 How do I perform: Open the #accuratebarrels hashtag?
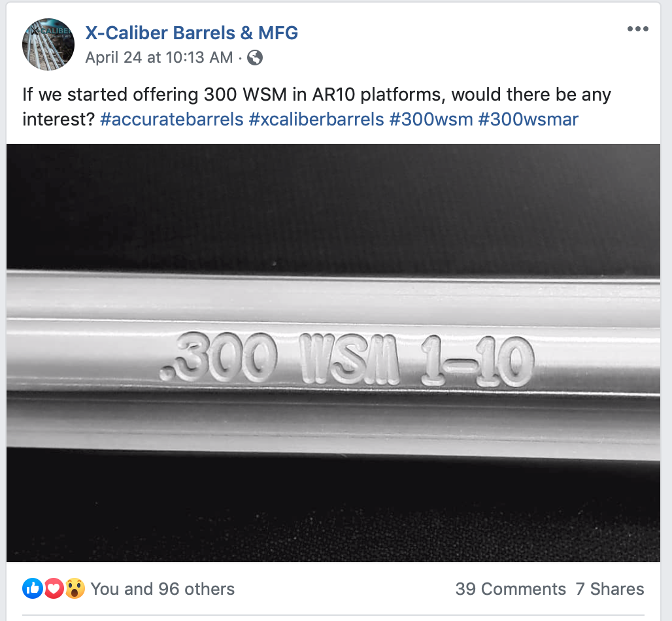tap(171, 120)
